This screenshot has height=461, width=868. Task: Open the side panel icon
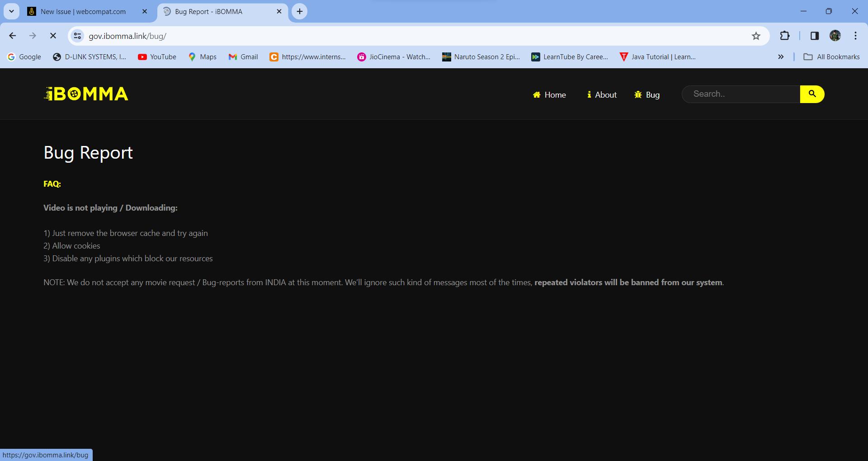(x=814, y=36)
